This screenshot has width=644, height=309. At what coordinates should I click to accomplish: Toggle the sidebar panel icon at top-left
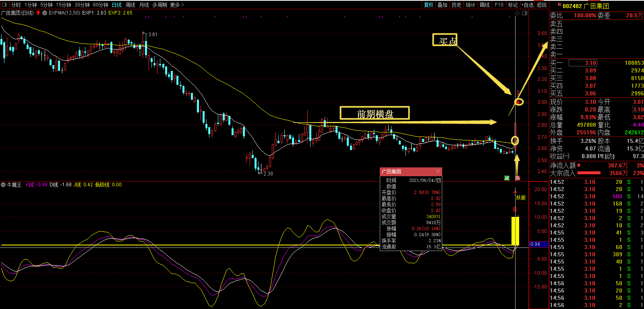[x=4, y=5]
